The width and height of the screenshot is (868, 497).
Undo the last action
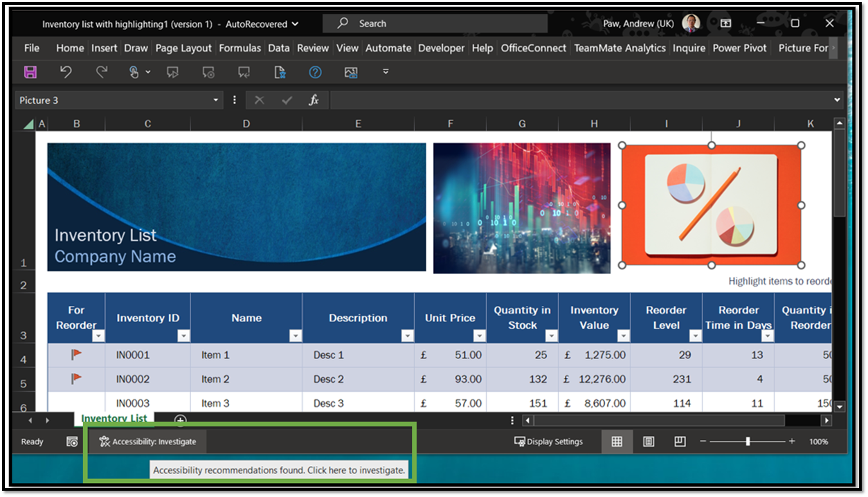66,72
